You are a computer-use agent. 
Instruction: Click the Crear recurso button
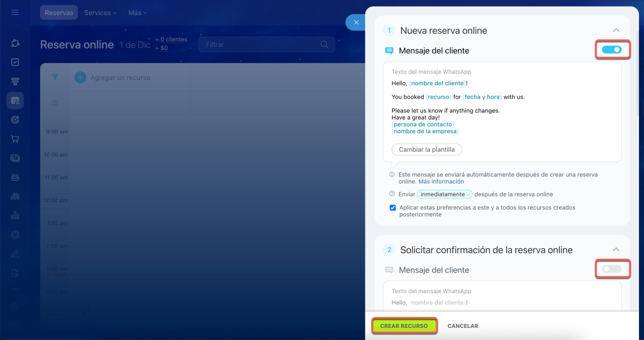pos(404,326)
